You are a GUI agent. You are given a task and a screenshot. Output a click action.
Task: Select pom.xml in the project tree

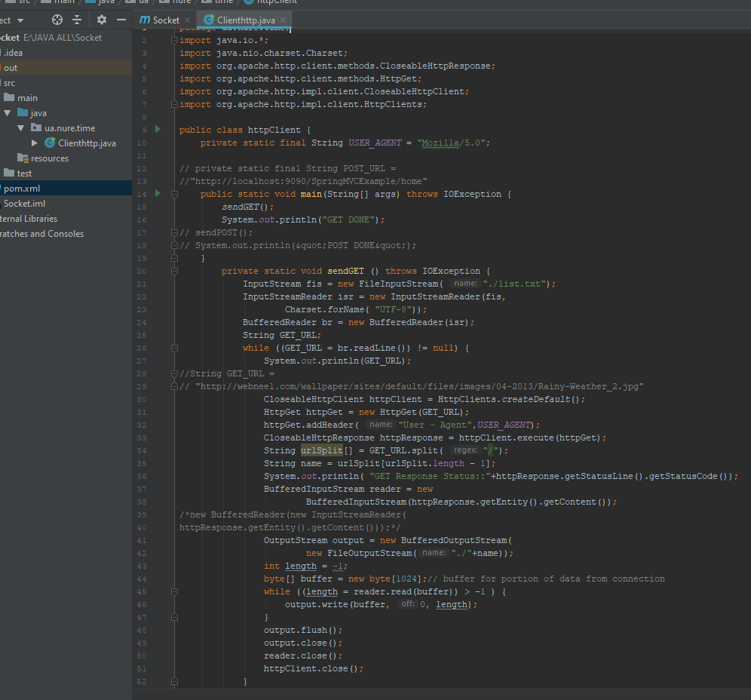pos(21,189)
